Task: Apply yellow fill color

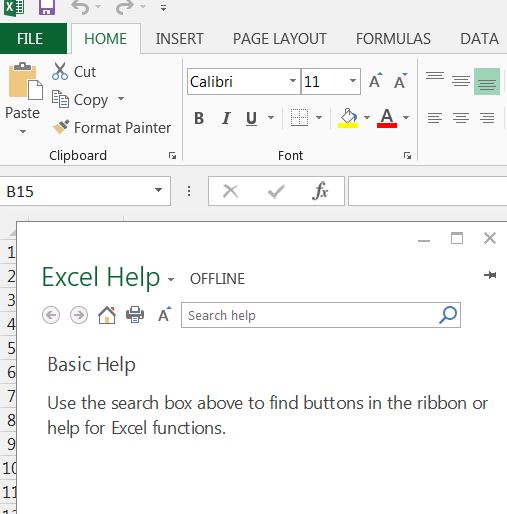Action: point(348,118)
